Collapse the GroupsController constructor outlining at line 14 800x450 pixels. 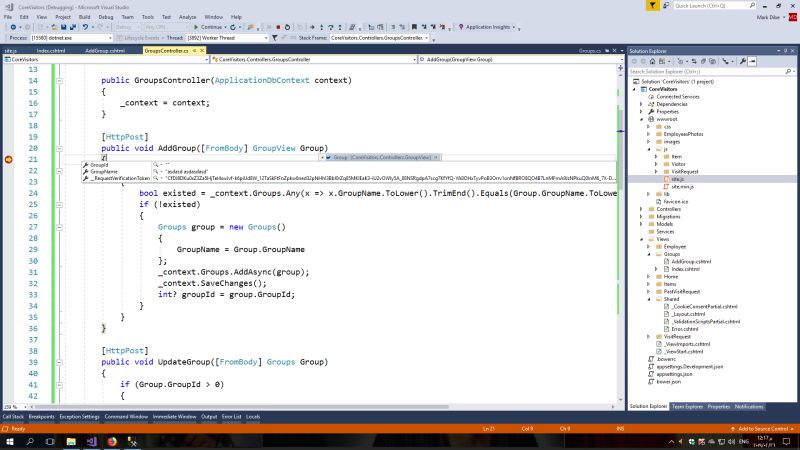(59, 81)
